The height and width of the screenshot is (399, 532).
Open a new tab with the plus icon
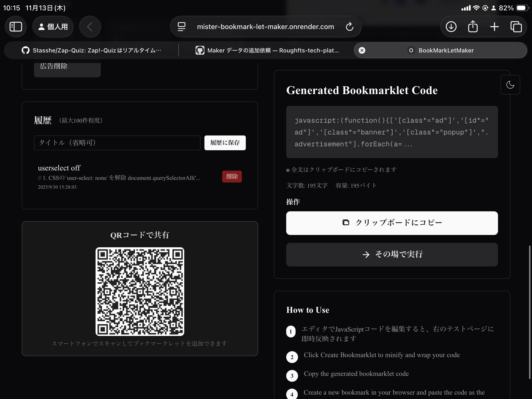(494, 27)
